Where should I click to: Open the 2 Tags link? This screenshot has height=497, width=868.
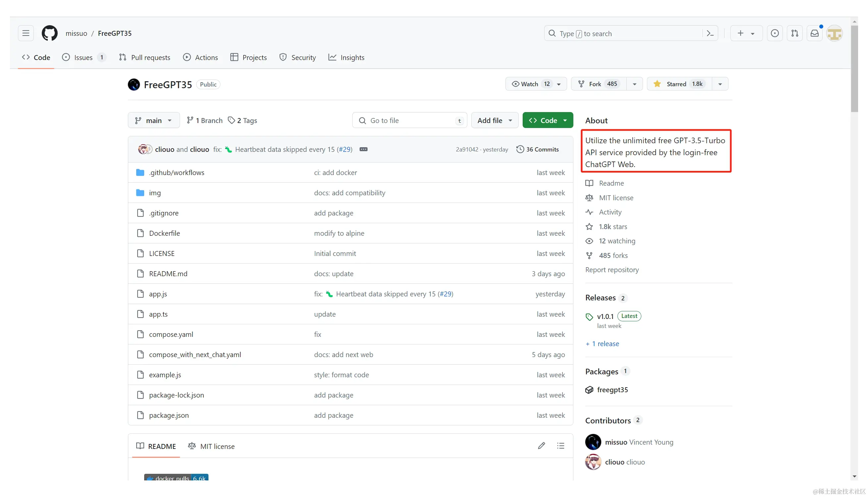(243, 120)
